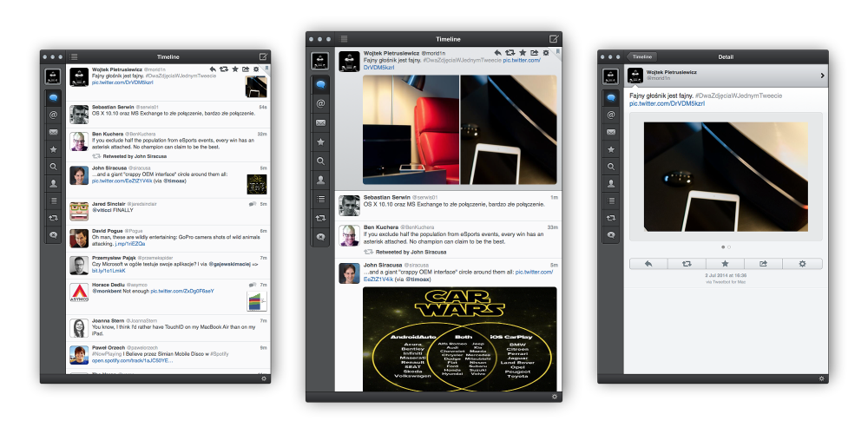The height and width of the screenshot is (434, 868).
Task: Open Retweets icon in left window sidebar
Action: (53, 218)
